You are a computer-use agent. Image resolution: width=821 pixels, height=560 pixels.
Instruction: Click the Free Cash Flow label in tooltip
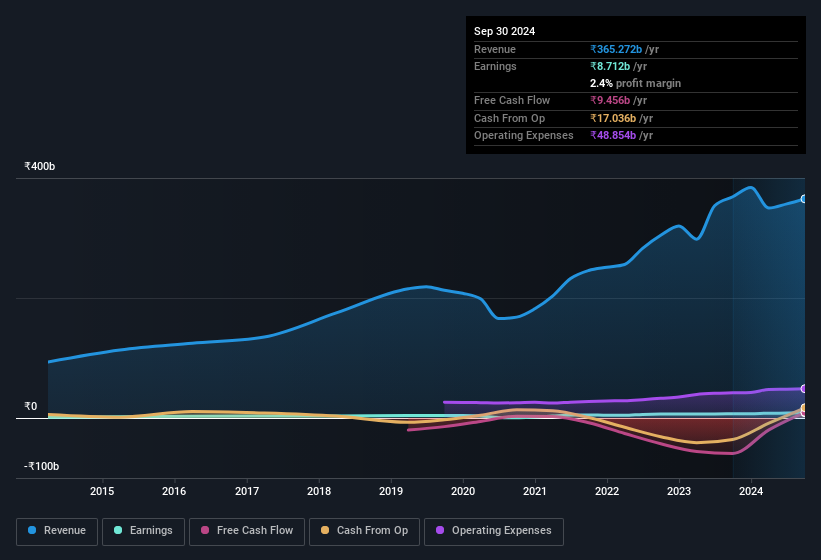[512, 100]
